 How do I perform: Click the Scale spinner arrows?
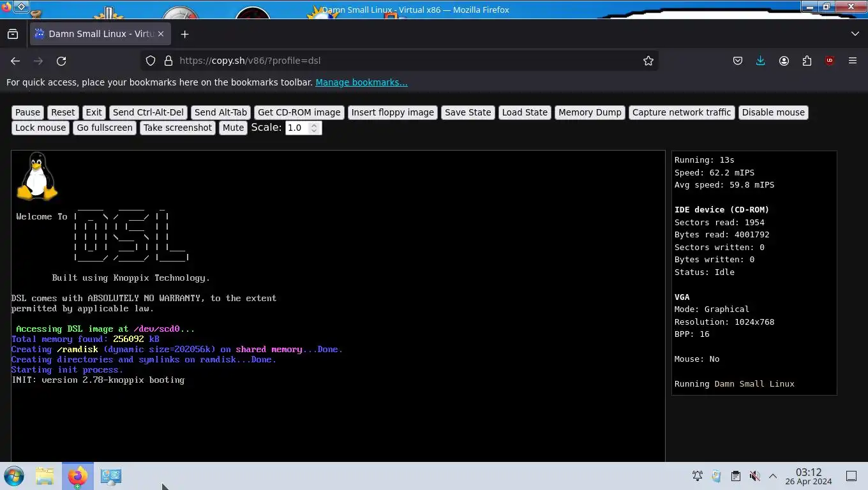(x=314, y=128)
